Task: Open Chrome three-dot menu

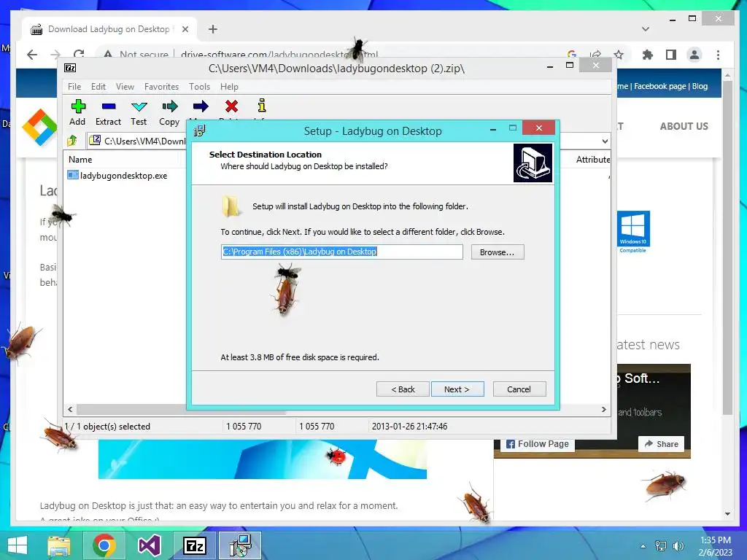Action: tap(718, 55)
